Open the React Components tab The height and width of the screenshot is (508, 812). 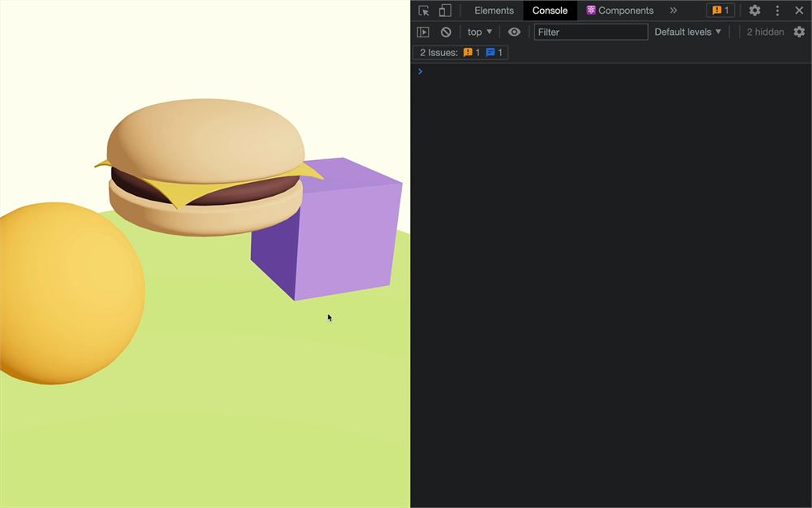620,11
